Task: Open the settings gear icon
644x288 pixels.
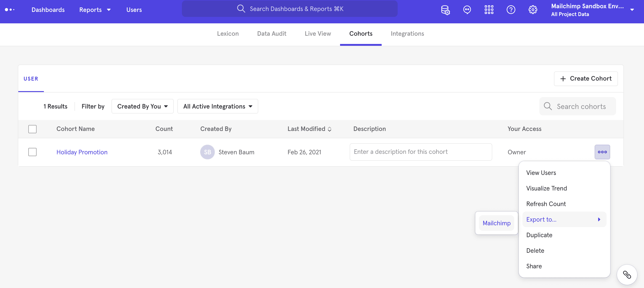Action: (532, 10)
